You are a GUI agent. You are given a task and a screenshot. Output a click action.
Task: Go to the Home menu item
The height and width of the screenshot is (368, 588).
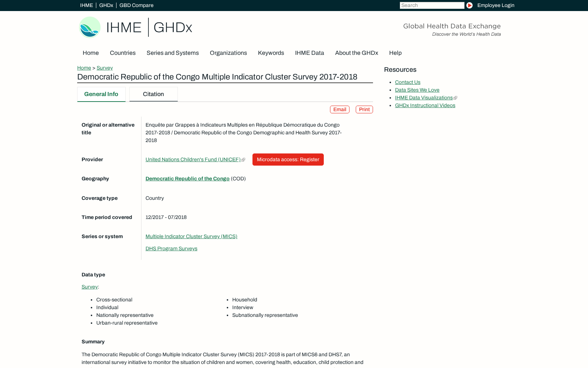pyautogui.click(x=91, y=53)
